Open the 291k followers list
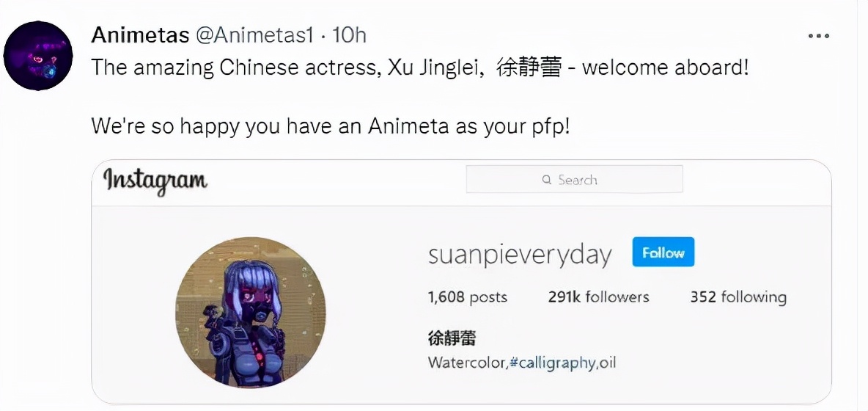 (x=598, y=297)
